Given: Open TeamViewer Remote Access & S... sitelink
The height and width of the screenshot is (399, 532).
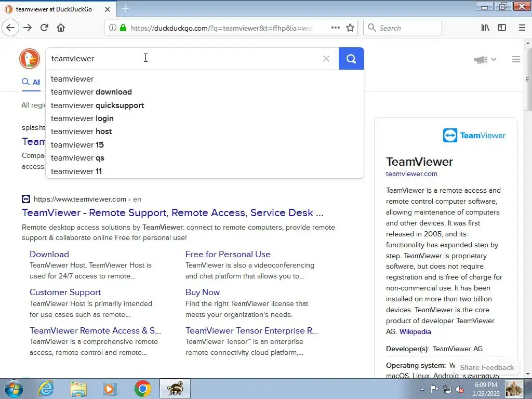Looking at the screenshot, I should [x=96, y=330].
